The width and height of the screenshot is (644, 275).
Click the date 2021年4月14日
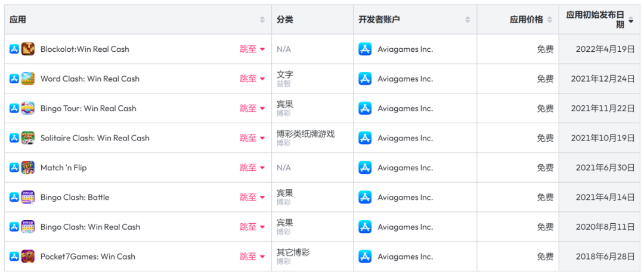tap(605, 197)
